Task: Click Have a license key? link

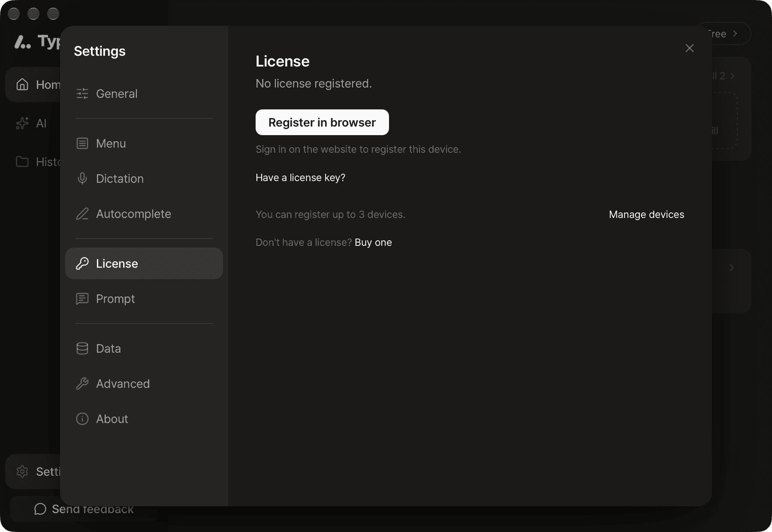Action: 300,178
